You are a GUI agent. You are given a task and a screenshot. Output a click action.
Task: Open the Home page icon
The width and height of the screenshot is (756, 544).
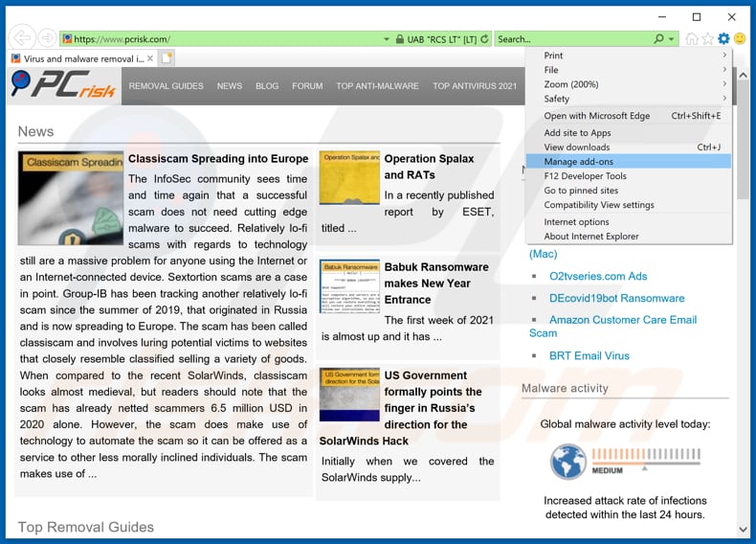coord(691,39)
